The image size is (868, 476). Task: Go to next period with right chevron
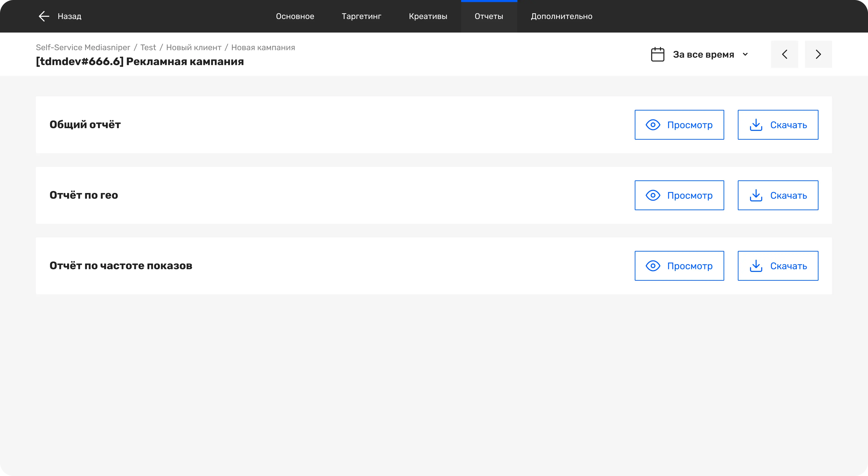(x=818, y=54)
